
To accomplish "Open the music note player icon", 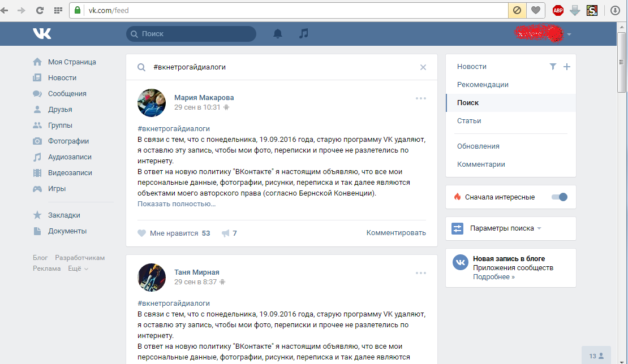I will pyautogui.click(x=304, y=33).
